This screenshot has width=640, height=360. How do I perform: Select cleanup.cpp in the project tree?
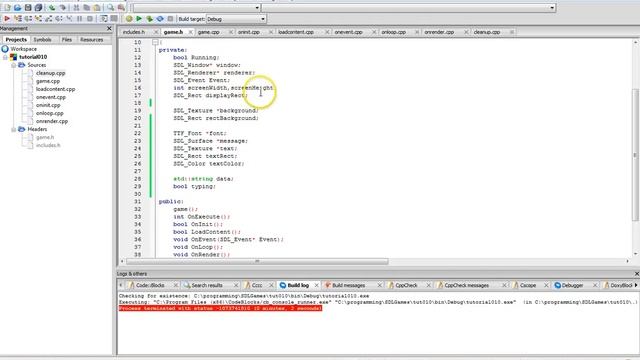tap(50, 73)
